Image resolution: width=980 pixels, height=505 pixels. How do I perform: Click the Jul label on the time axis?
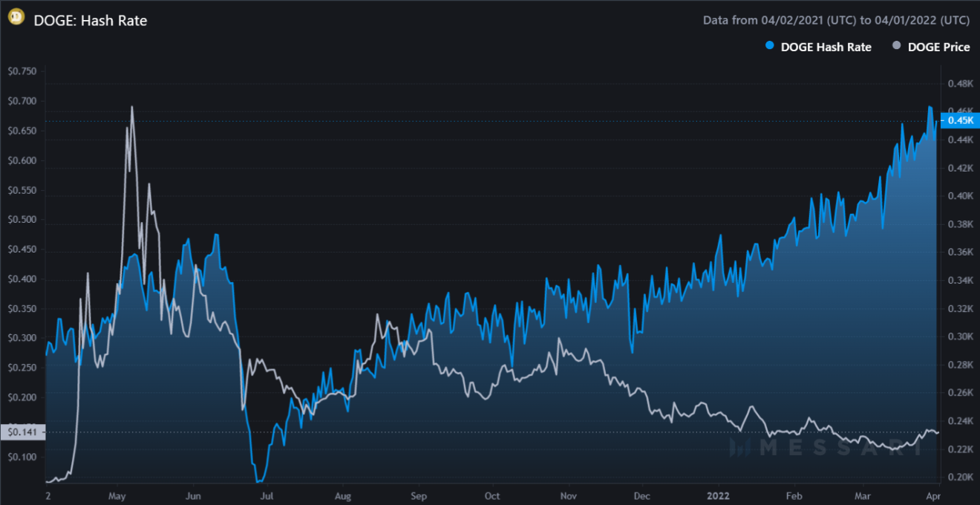(266, 495)
